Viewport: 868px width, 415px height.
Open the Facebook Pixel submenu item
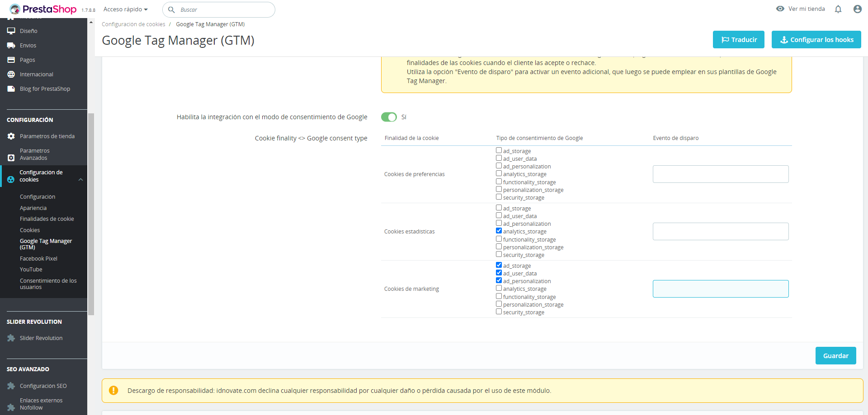38,259
